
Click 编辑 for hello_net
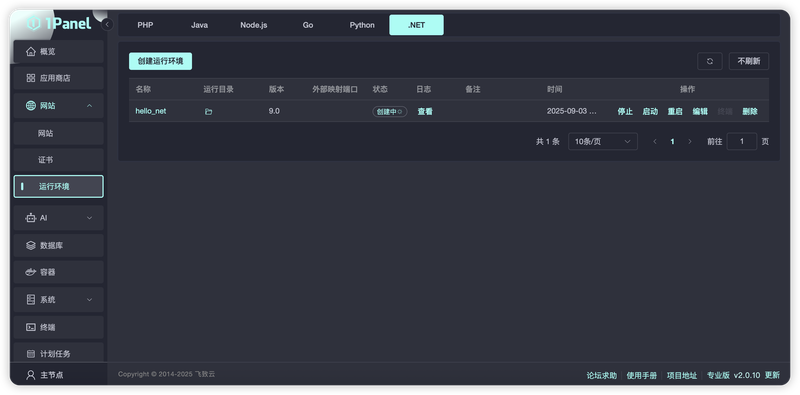pyautogui.click(x=700, y=111)
